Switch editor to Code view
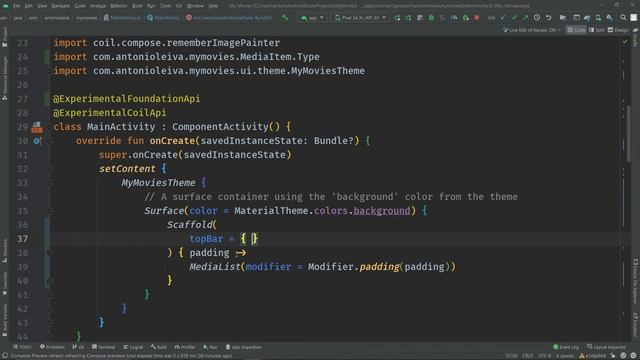 [x=576, y=30]
